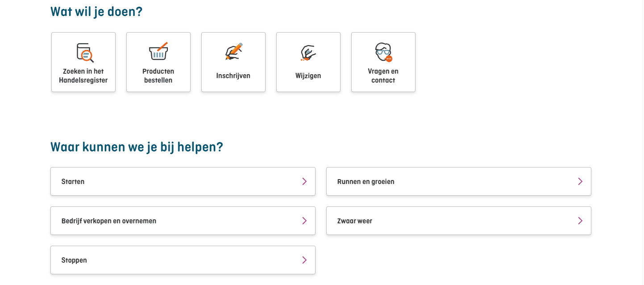Click the Vragen en contact person icon
Screen dimensions: 644x285
click(x=383, y=52)
